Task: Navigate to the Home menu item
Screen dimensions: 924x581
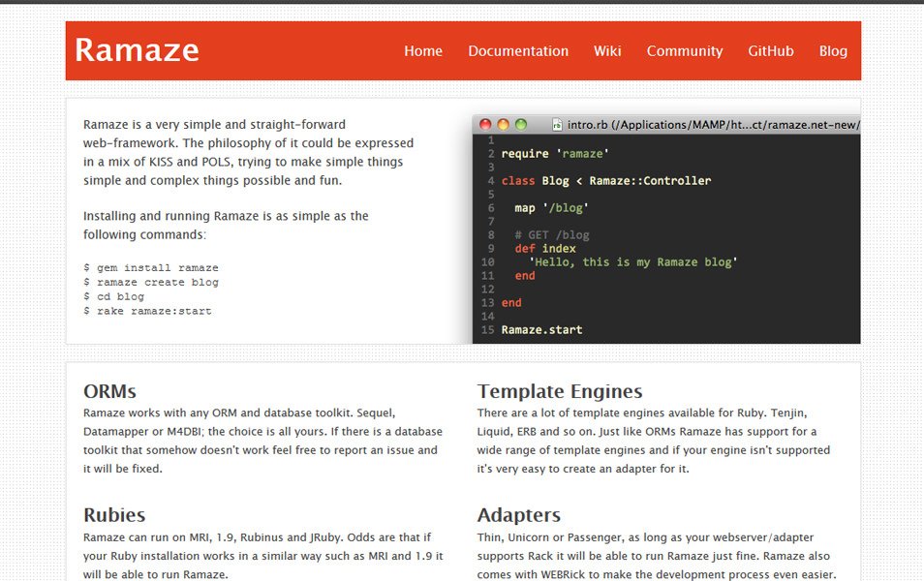Action: [423, 51]
